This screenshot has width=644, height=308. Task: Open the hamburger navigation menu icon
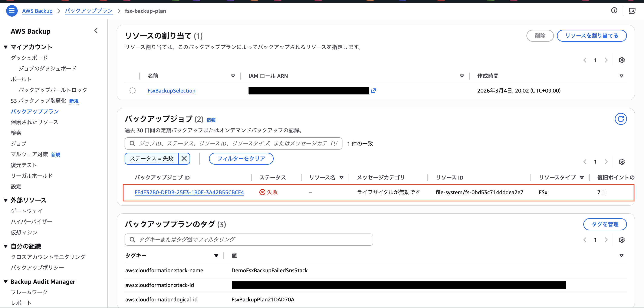coord(11,11)
